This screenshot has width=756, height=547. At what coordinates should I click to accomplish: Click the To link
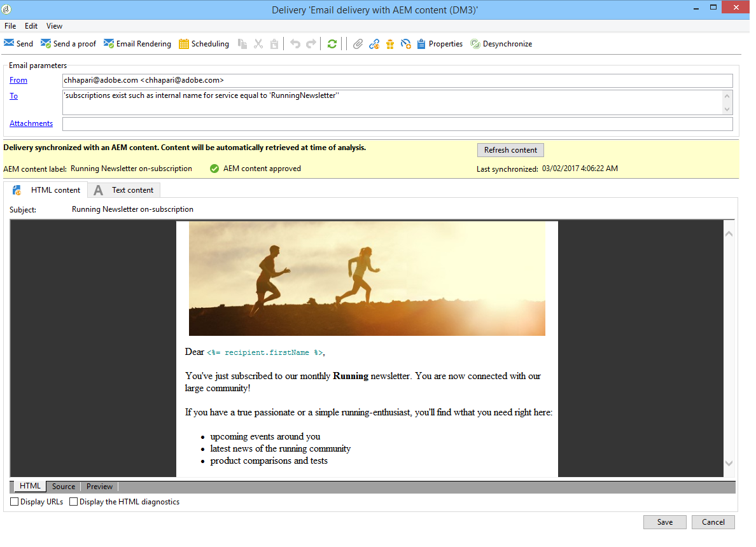[13, 96]
